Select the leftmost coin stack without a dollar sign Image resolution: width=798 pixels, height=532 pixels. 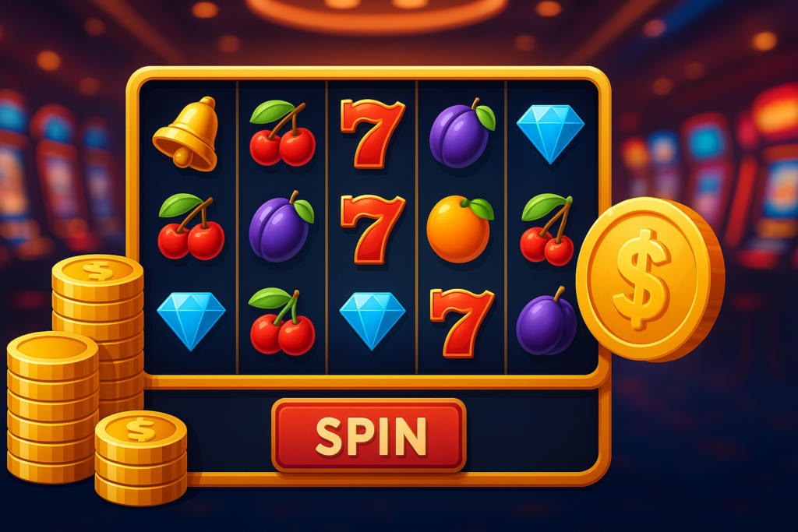(53, 407)
